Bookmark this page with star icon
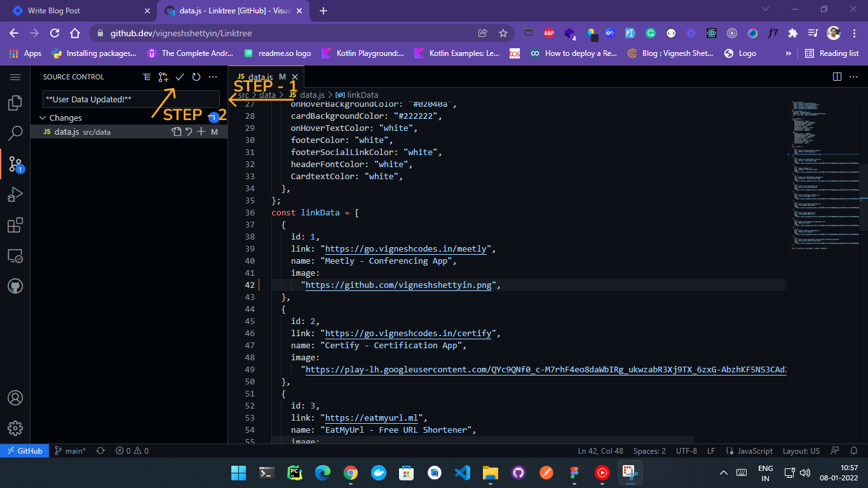This screenshot has width=868, height=488. [503, 33]
